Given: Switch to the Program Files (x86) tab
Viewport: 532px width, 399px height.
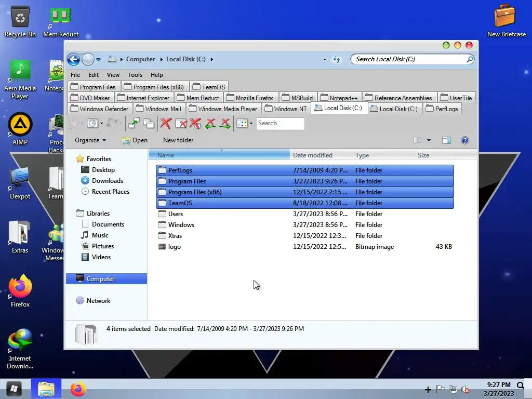Looking at the screenshot, I should (154, 87).
